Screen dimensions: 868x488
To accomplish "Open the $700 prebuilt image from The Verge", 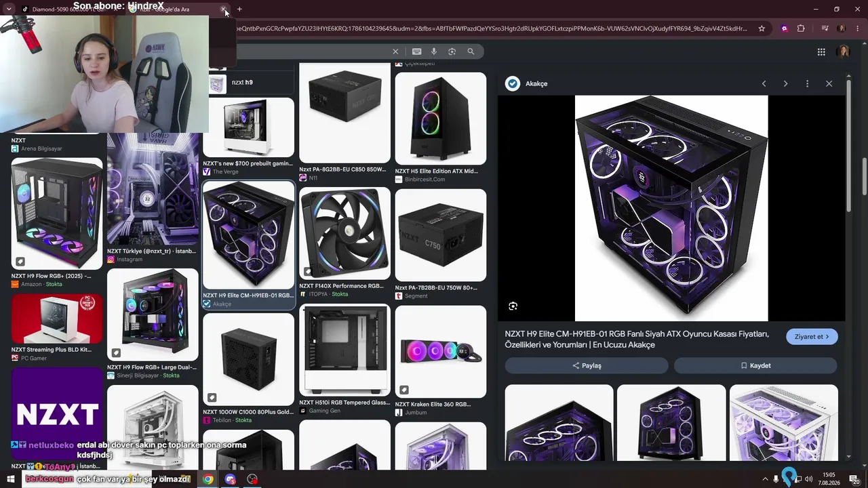I will coord(248,127).
